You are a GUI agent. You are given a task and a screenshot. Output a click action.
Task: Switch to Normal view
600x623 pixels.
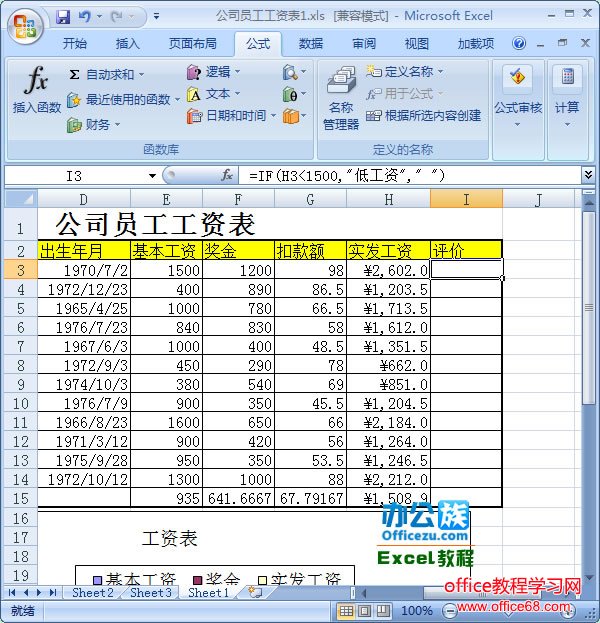click(346, 611)
